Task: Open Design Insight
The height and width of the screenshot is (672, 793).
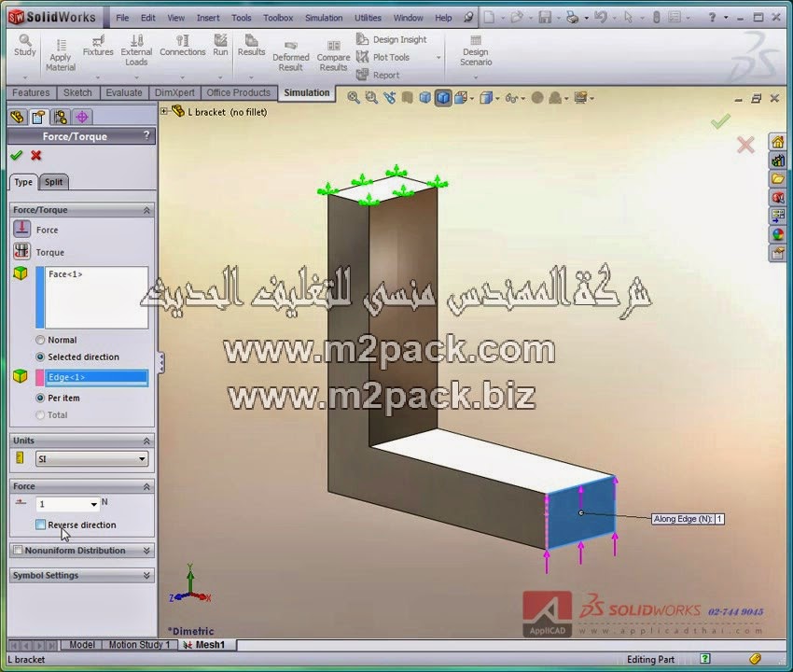Action: click(x=392, y=39)
